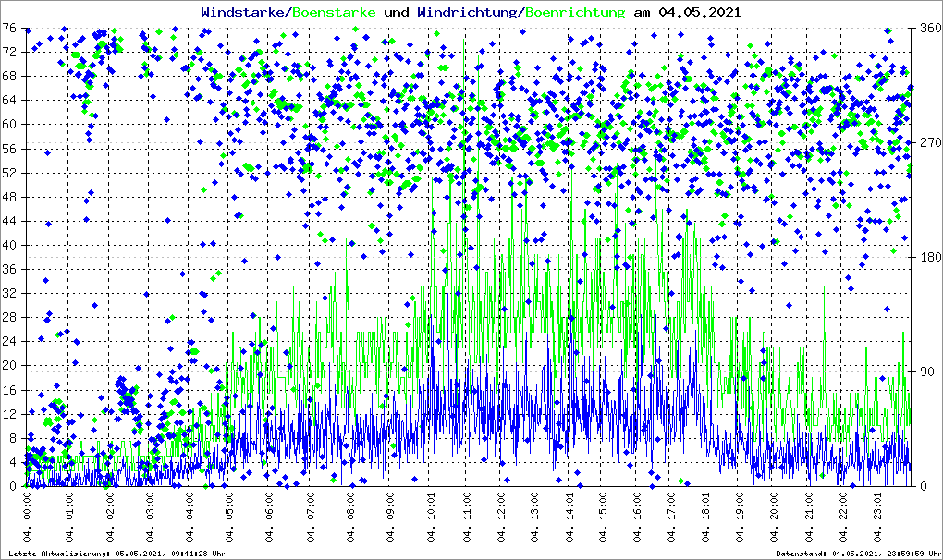Select the 270 degree right axis label

(x=927, y=142)
